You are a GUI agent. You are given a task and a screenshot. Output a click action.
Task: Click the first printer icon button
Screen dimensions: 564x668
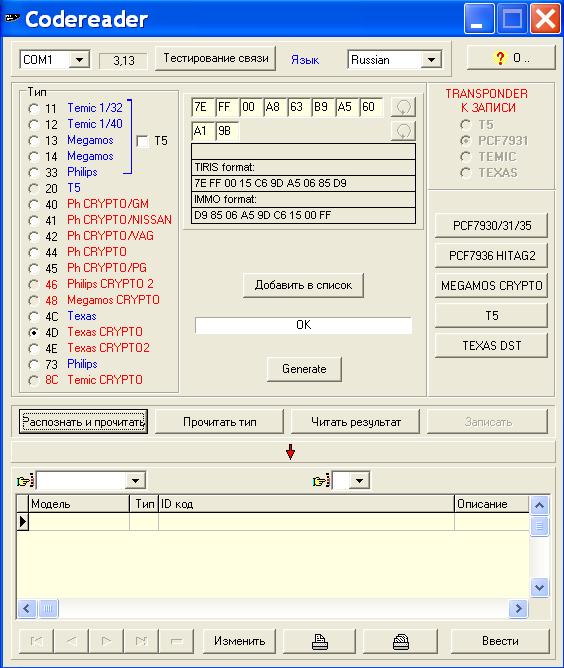coord(319,641)
